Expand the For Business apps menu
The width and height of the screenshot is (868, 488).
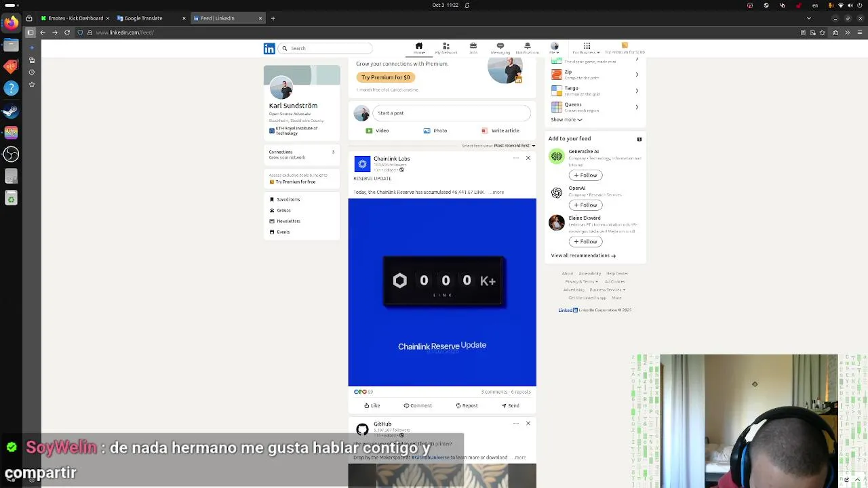pyautogui.click(x=587, y=48)
